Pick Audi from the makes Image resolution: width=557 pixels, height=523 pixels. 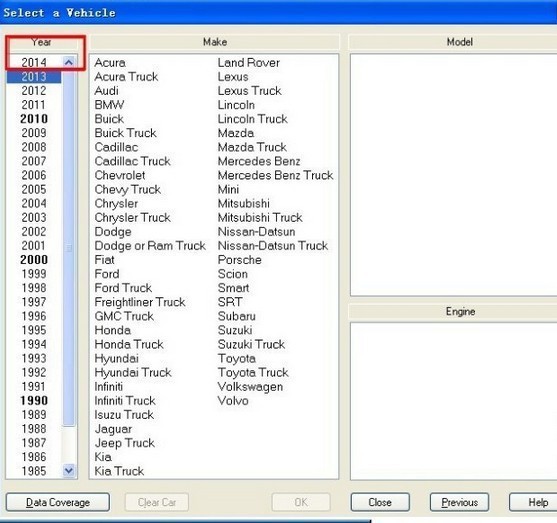coord(107,91)
